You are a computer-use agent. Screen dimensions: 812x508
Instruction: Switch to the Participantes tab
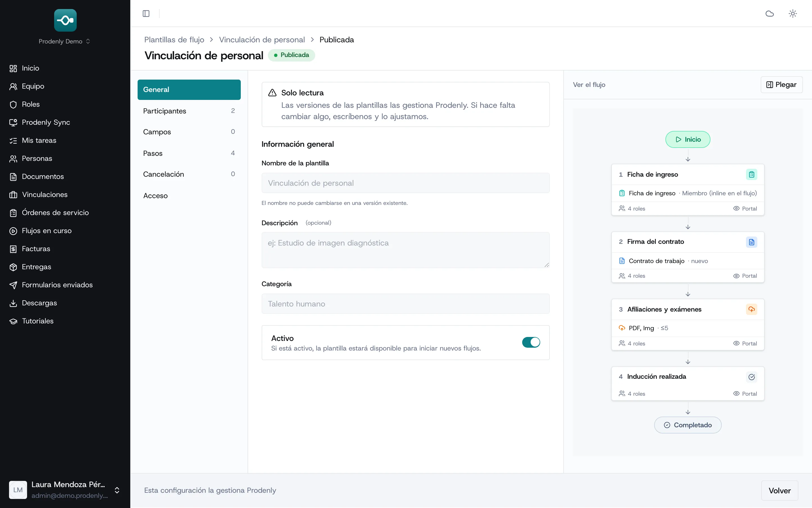pos(189,111)
